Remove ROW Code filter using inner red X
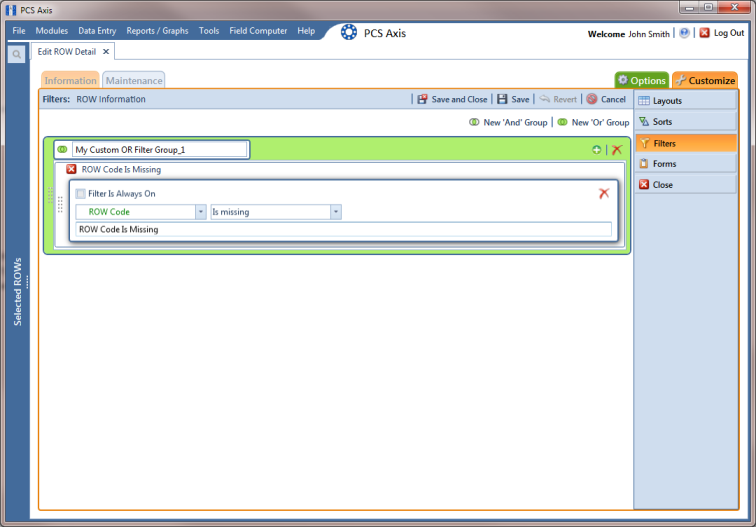 click(x=604, y=193)
